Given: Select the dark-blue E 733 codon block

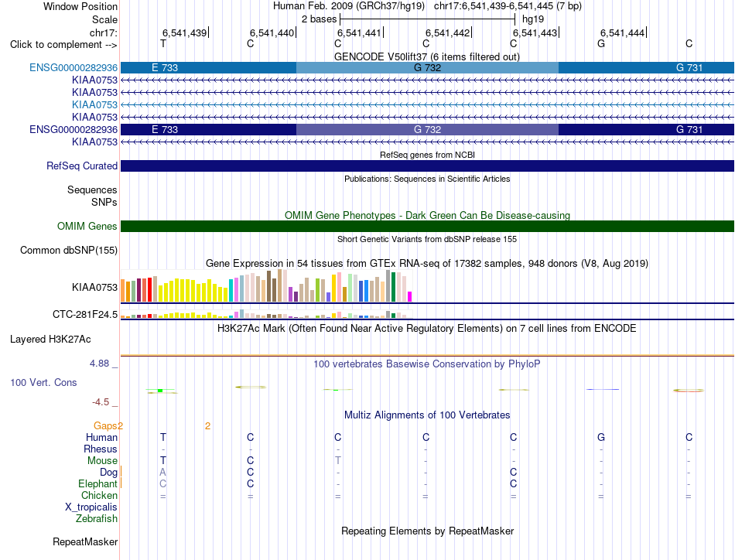Looking at the screenshot, I should pos(208,129).
